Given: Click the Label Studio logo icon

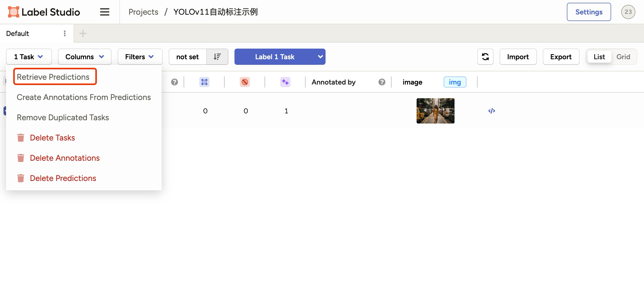Looking at the screenshot, I should coord(13,12).
